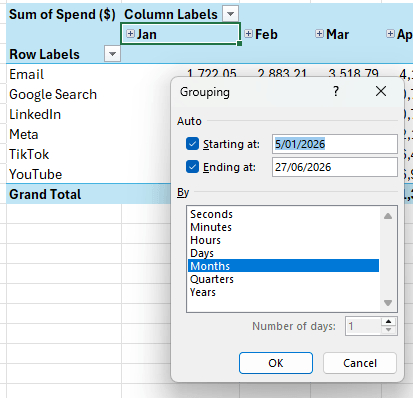This screenshot has height=398, width=413.
Task: Close the Grouping dialog with X
Action: tap(381, 91)
